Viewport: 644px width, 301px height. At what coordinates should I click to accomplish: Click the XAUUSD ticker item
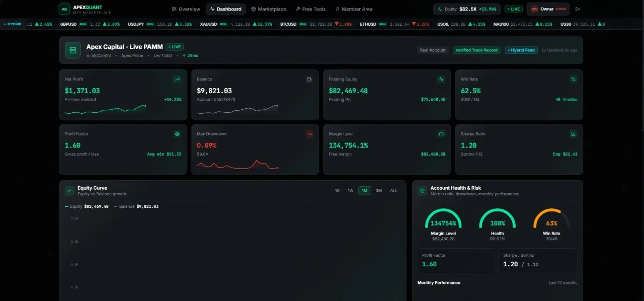coord(236,24)
